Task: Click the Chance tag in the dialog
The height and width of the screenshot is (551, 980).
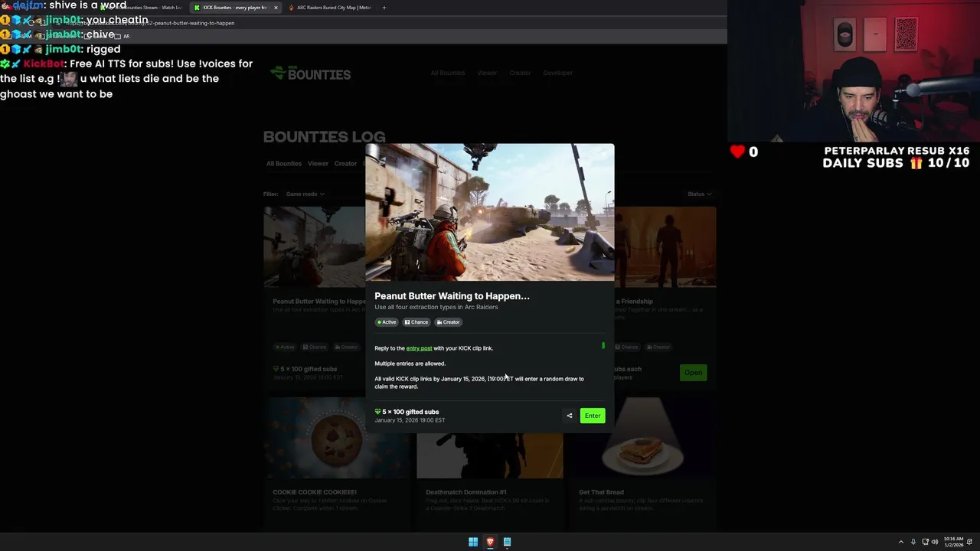Action: (416, 322)
